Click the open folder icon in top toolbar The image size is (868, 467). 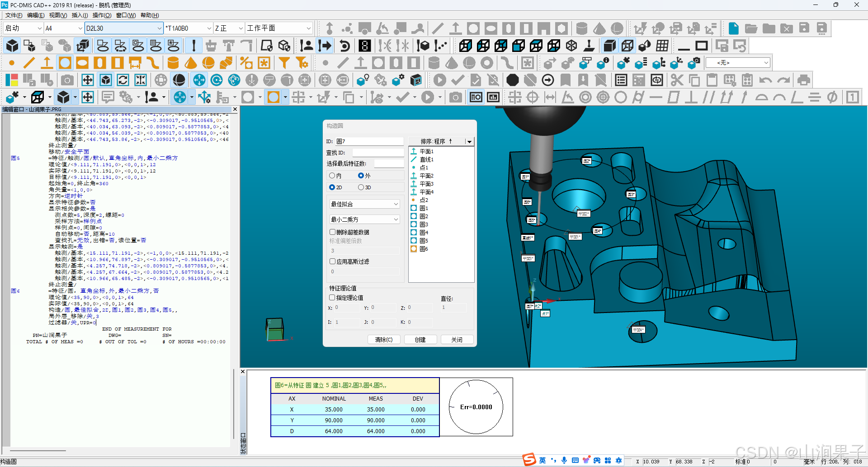pos(751,28)
